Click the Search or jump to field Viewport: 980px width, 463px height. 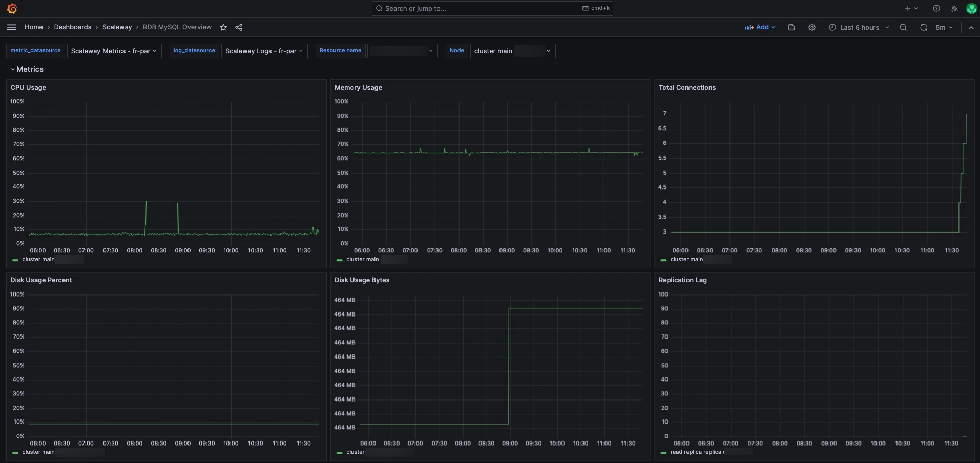(x=492, y=8)
